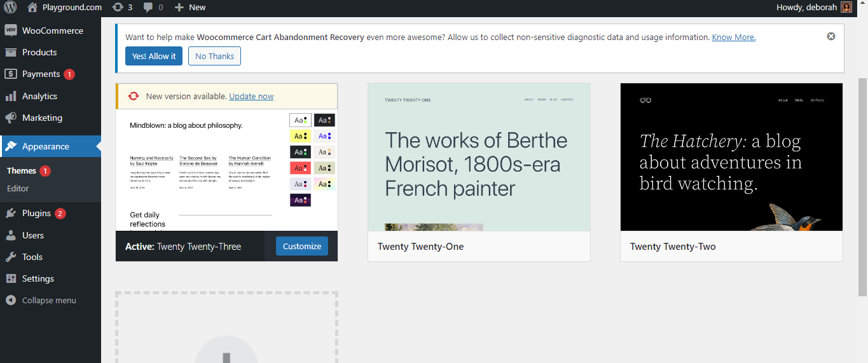This screenshot has height=363, width=868.
Task: Click the WooCommerce sidebar icon
Action: (x=11, y=31)
